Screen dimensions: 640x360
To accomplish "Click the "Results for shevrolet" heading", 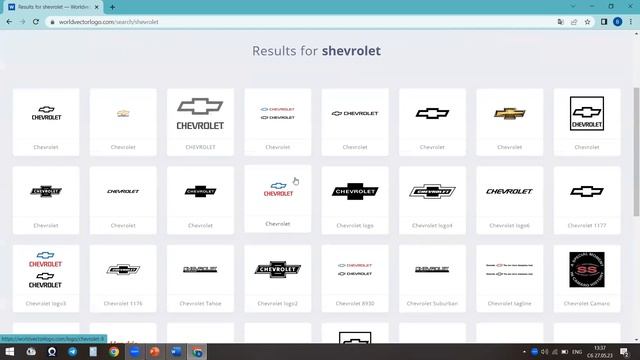I will 316,51.
